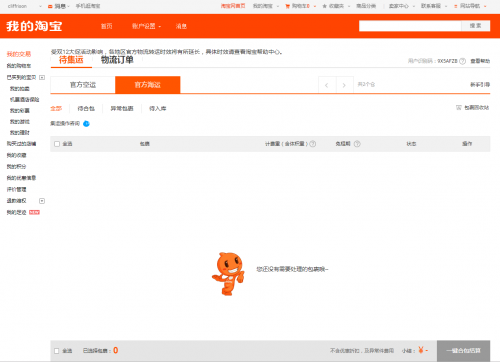Viewport: 500px width, 362px height.
Task: Click the help question mark beside the user ID code
Action: pos(462,61)
